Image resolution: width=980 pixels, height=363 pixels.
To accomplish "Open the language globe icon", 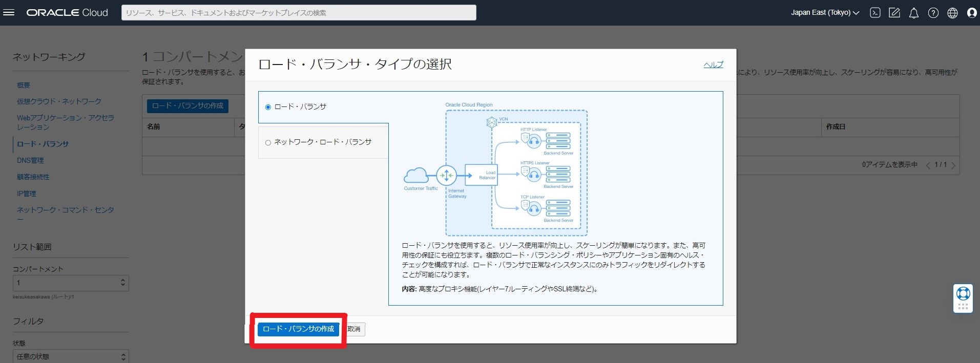I will tap(952, 13).
